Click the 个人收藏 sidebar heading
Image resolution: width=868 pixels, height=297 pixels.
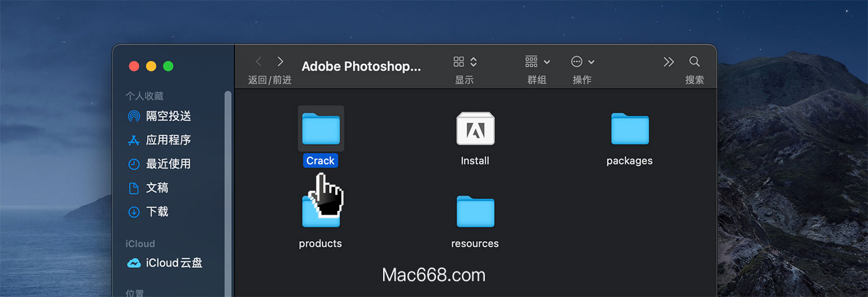click(x=144, y=96)
